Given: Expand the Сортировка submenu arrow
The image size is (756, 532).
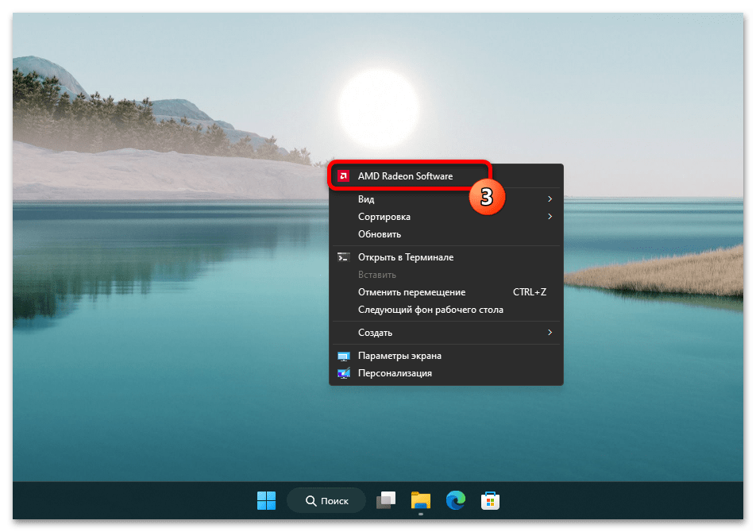Looking at the screenshot, I should (x=550, y=217).
